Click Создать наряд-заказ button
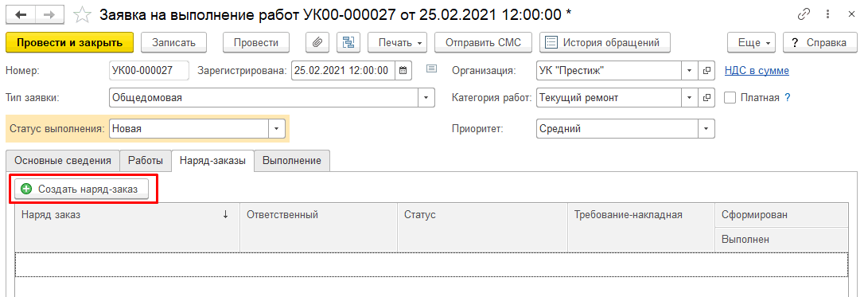 pyautogui.click(x=82, y=189)
